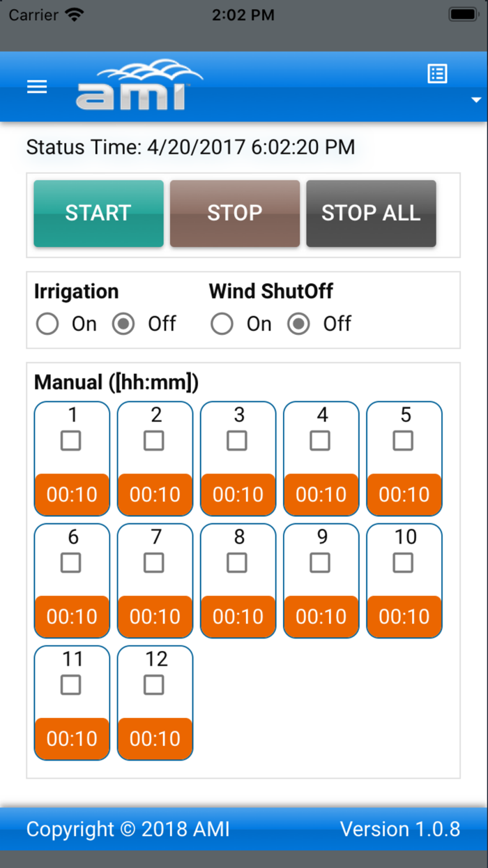Tick the zone 8 checkbox

coord(237,562)
